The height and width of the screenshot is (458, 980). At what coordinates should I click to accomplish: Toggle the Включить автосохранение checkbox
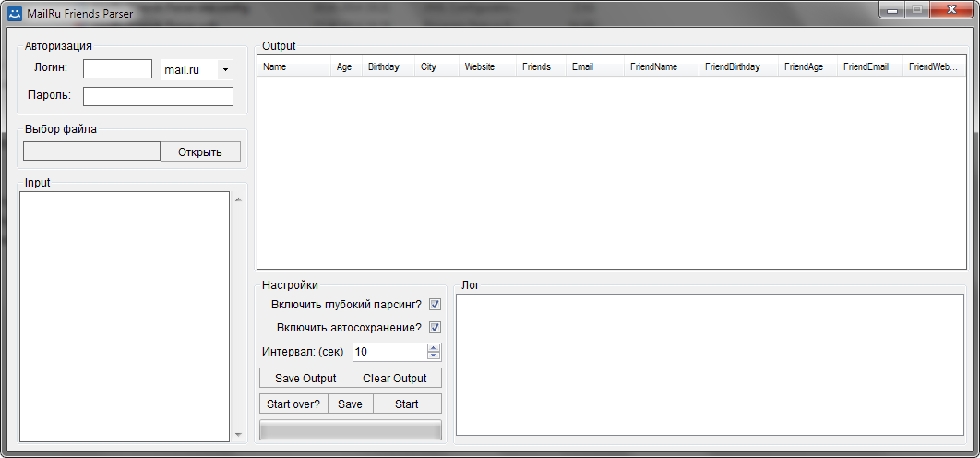pyautogui.click(x=435, y=327)
